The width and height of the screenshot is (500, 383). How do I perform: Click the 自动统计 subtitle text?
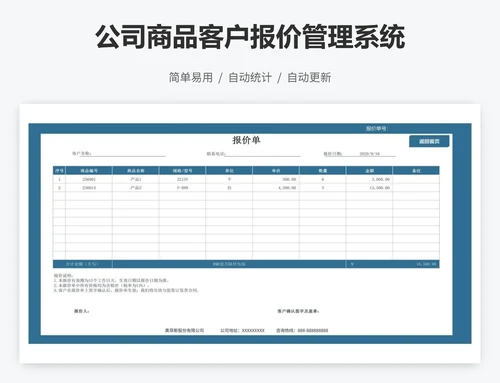[x=250, y=77]
